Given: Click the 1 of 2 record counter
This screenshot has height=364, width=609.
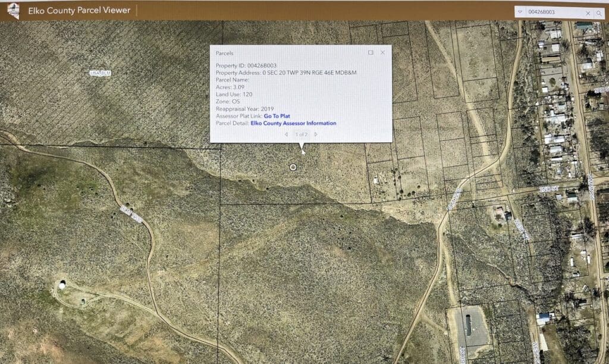Looking at the screenshot, I should [301, 134].
